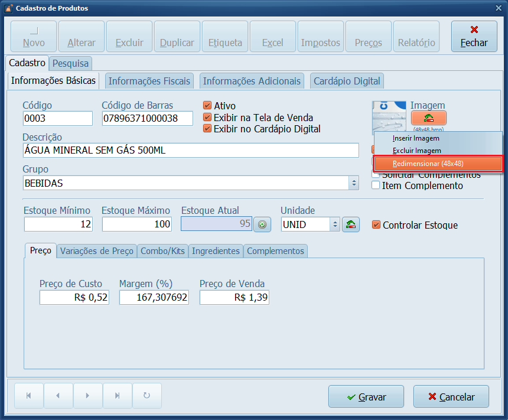Go to the next record
This screenshot has width=508, height=420.
coord(87,396)
